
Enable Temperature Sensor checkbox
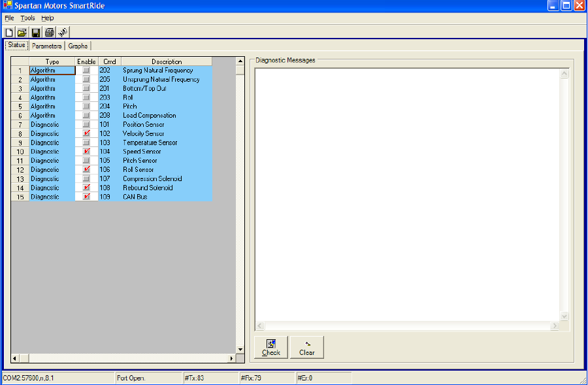point(86,142)
